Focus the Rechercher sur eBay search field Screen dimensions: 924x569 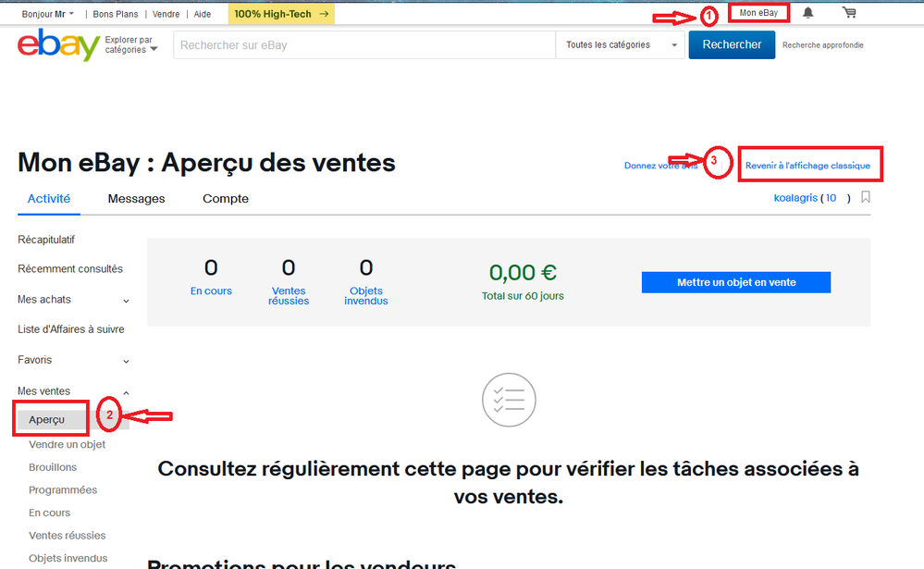tap(364, 44)
